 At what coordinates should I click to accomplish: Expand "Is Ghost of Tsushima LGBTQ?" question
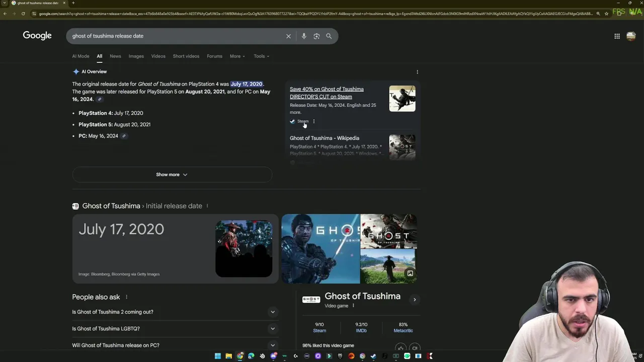click(175, 328)
